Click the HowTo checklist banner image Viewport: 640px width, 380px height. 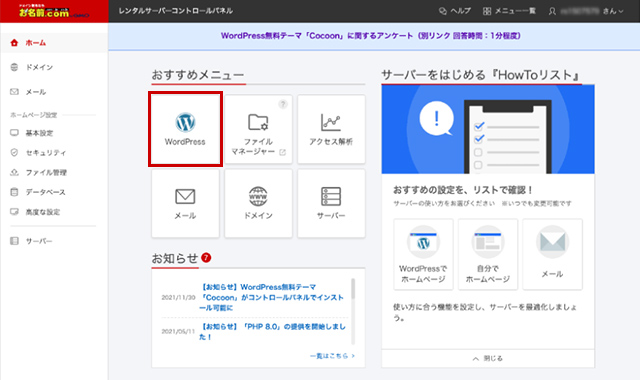[488, 129]
